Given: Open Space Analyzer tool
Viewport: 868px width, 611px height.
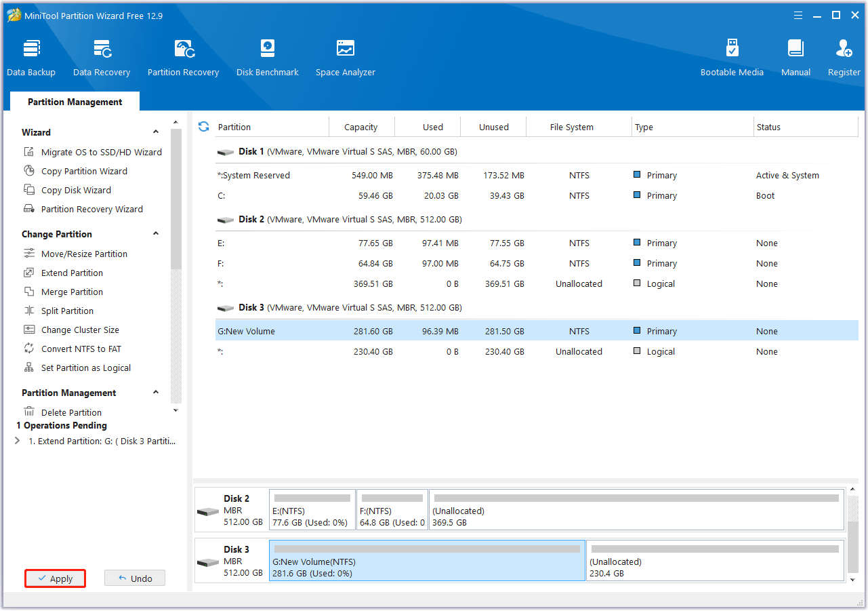Looking at the screenshot, I should pyautogui.click(x=346, y=58).
